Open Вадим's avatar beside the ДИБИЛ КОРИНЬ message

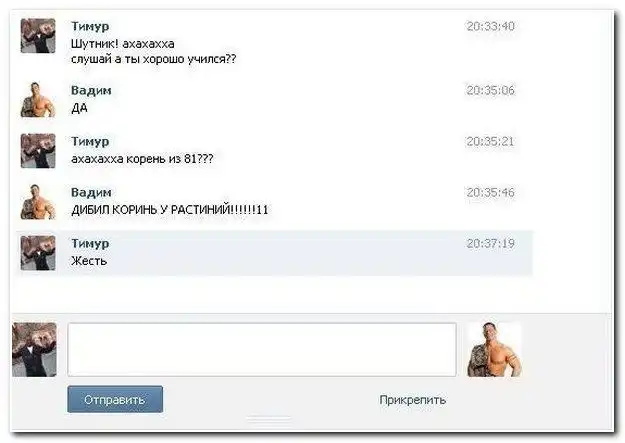pos(38,202)
